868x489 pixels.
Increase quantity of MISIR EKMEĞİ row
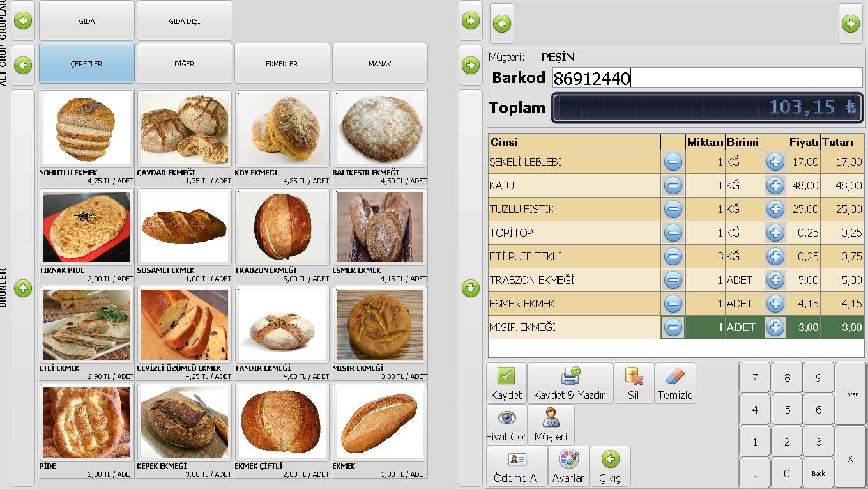click(x=775, y=327)
